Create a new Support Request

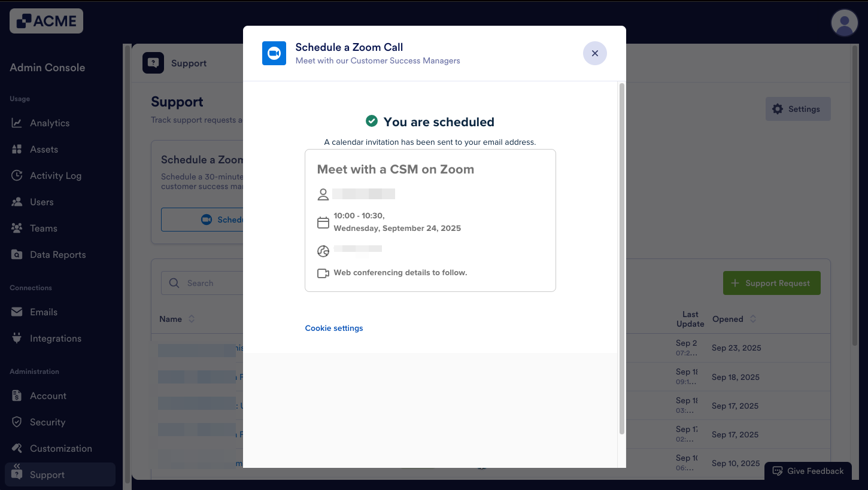pyautogui.click(x=772, y=283)
